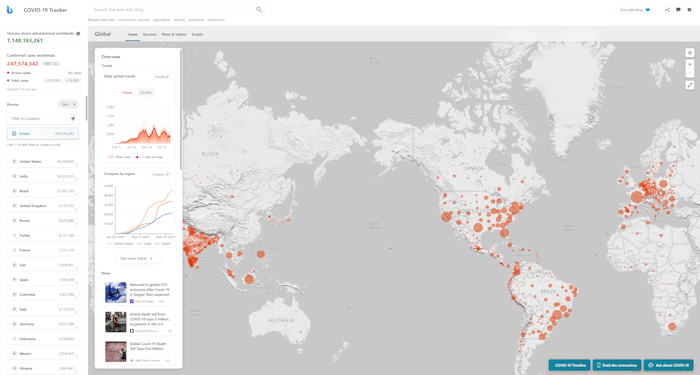Expand map to full screen
The height and width of the screenshot is (375, 700).
(x=690, y=85)
